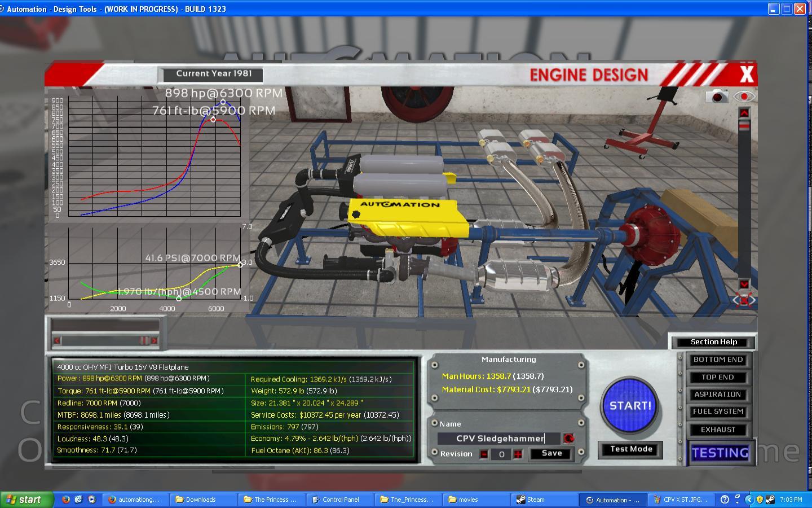This screenshot has height=508, width=812.
Task: Select the TESTING tab
Action: point(720,453)
